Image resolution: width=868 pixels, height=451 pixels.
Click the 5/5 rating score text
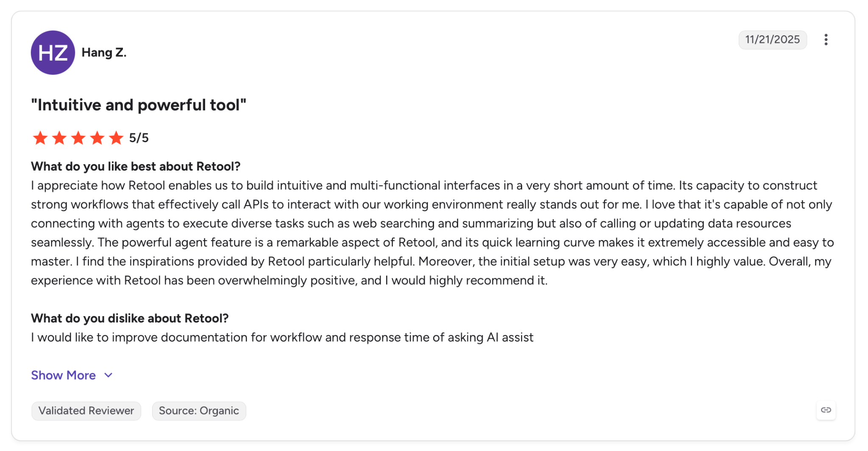[x=139, y=138]
